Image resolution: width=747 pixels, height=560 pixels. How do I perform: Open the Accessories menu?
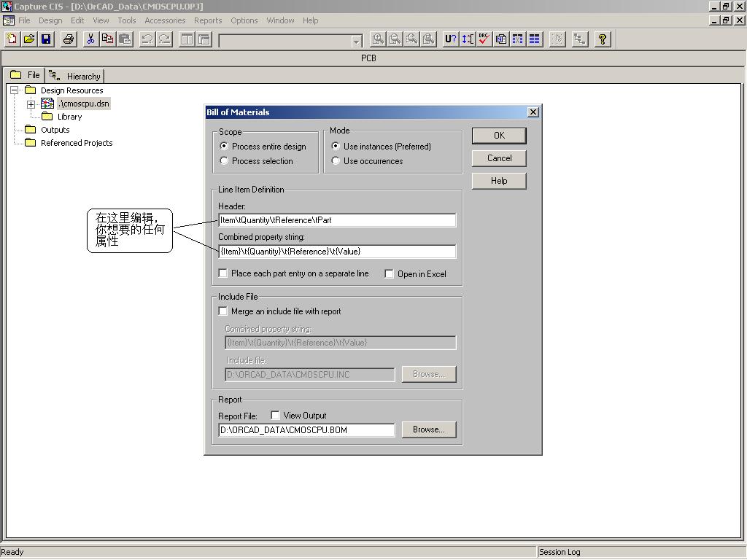coord(165,20)
